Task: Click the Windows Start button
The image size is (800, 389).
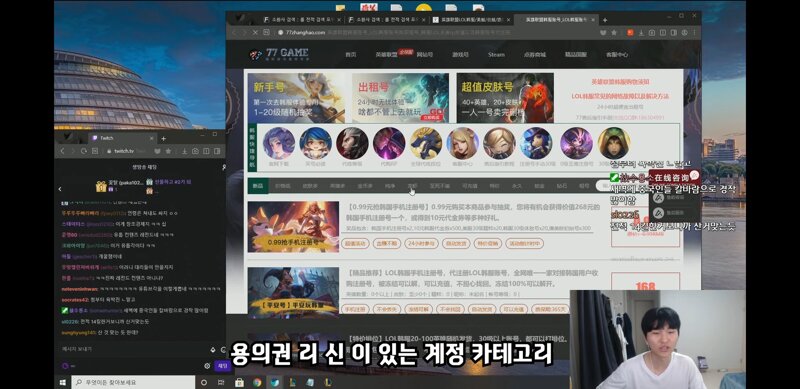Action: (x=63, y=382)
